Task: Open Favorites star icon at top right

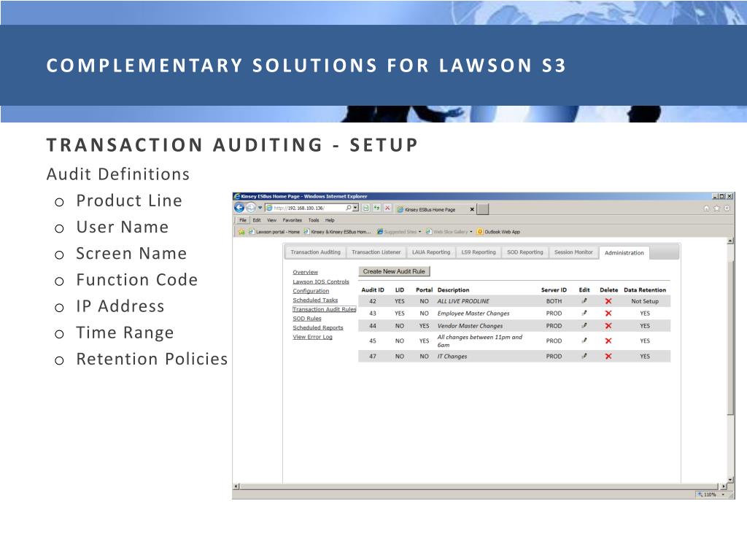Action: click(x=716, y=209)
